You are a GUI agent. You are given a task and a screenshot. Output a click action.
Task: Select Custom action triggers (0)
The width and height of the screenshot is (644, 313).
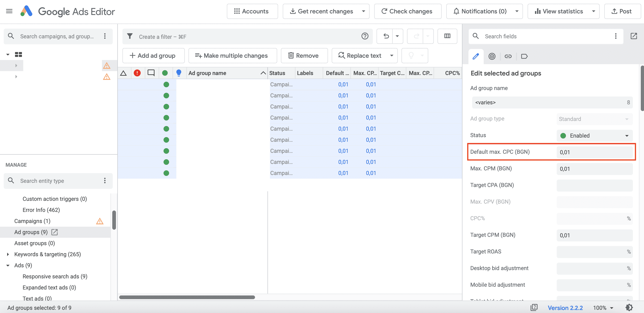(55, 199)
